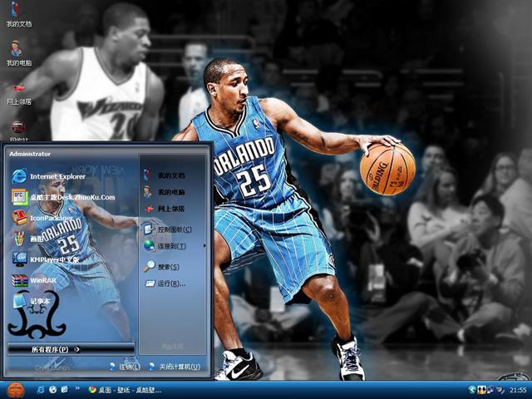The width and height of the screenshot is (532, 399).
Task: Switch to the Chrome 桌面 - 壁纸 taskbar window
Action: (x=125, y=390)
